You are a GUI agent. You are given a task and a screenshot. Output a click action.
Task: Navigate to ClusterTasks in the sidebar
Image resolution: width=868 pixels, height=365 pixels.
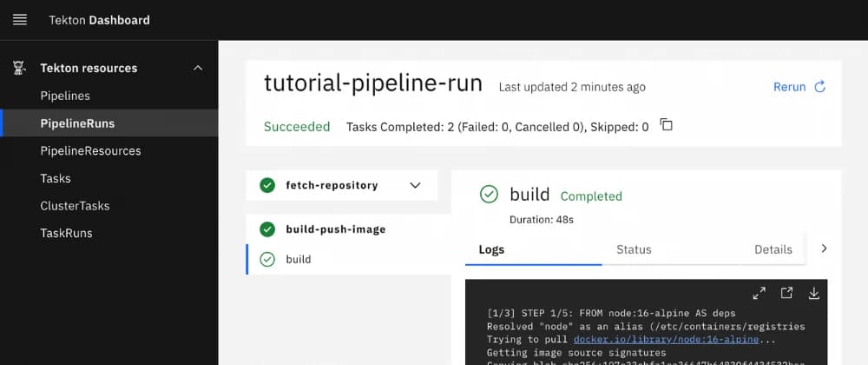pyautogui.click(x=74, y=206)
